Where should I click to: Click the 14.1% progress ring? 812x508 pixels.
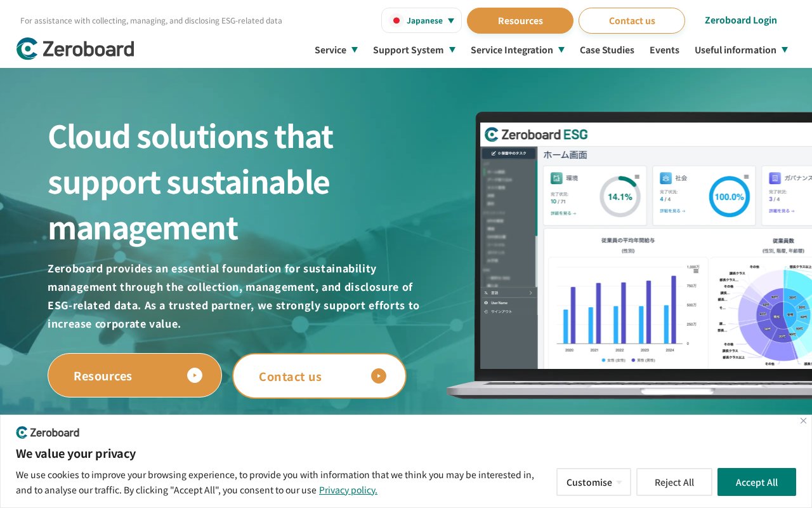tap(620, 197)
